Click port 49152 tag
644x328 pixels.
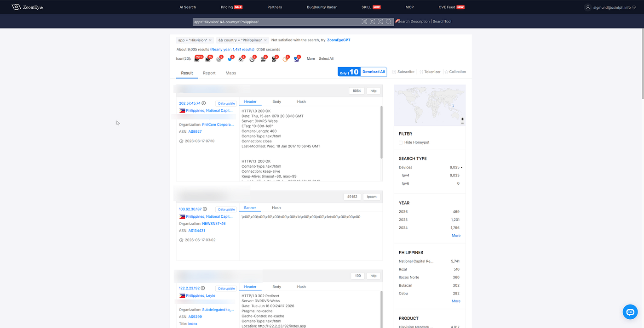(x=352, y=197)
